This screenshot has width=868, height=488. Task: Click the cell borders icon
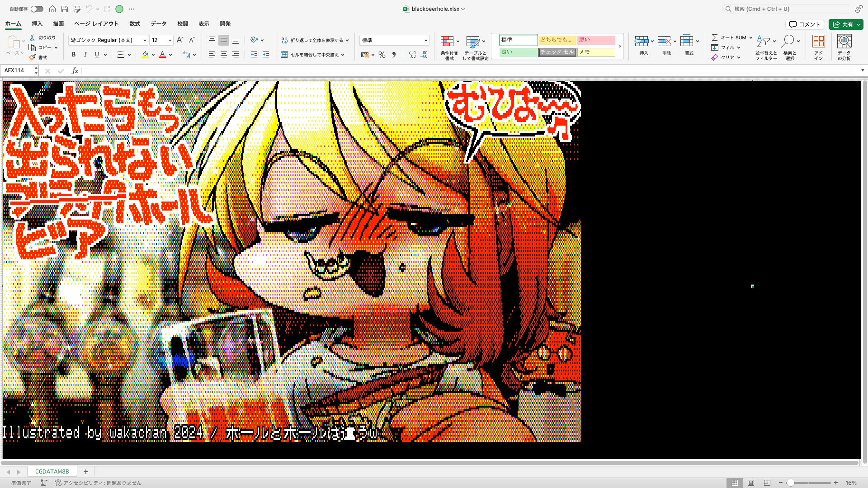pyautogui.click(x=121, y=55)
